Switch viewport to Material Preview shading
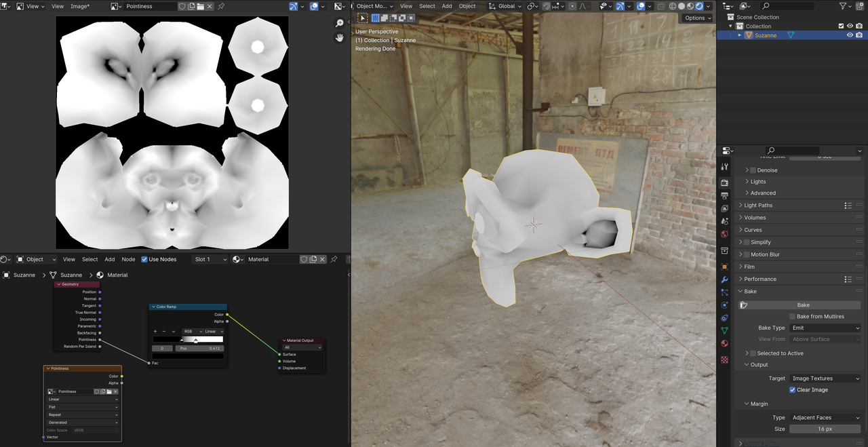This screenshot has width=868, height=447. point(690,6)
